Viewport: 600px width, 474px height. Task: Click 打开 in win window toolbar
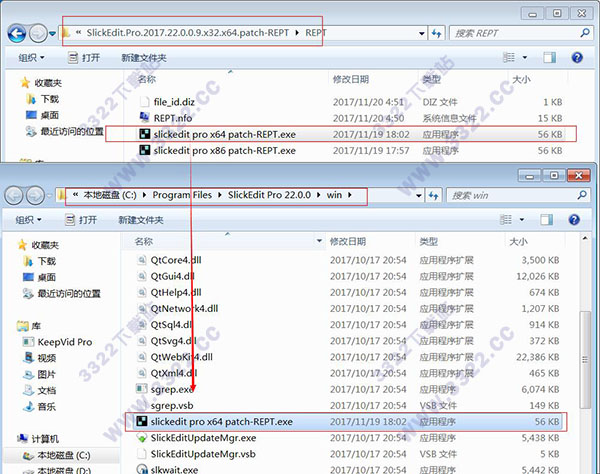(81, 220)
